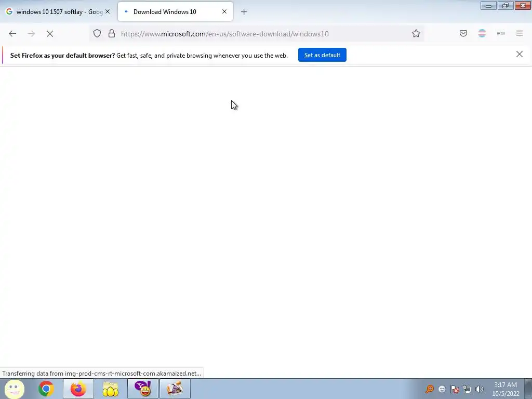Restore down the Firefox window
This screenshot has width=532, height=399.
tap(506, 5)
